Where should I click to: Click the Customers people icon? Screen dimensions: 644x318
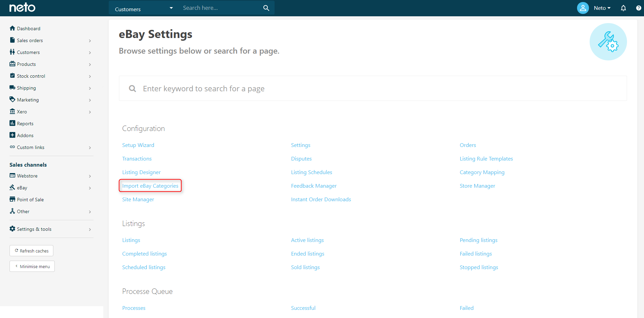13,52
